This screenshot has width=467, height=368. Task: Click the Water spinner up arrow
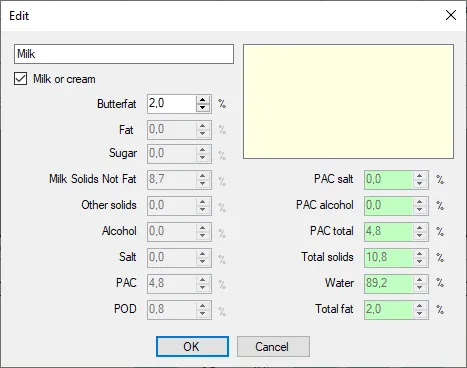pos(420,280)
